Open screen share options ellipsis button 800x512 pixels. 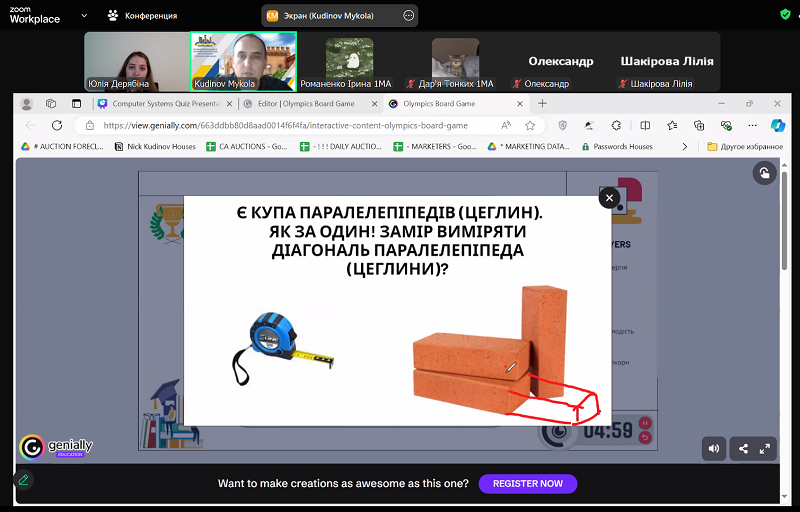pyautogui.click(x=408, y=16)
